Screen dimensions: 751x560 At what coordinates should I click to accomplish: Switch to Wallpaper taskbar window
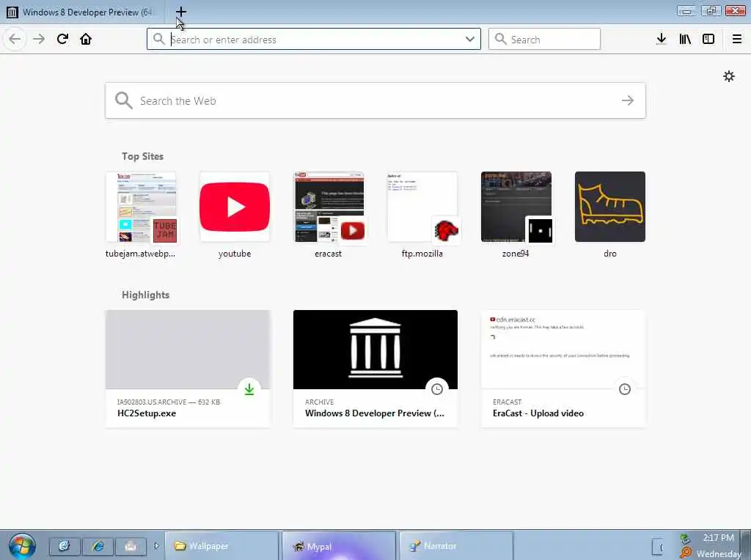click(x=221, y=545)
